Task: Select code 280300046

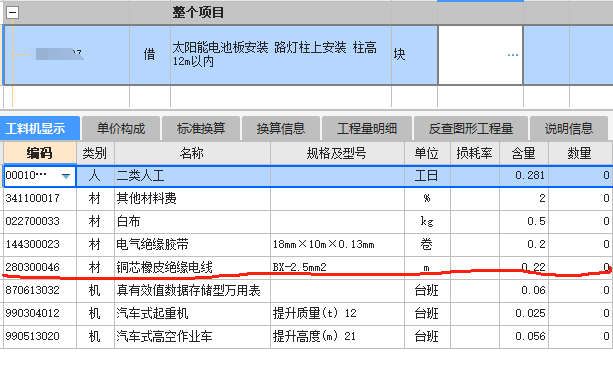Action: pyautogui.click(x=39, y=268)
